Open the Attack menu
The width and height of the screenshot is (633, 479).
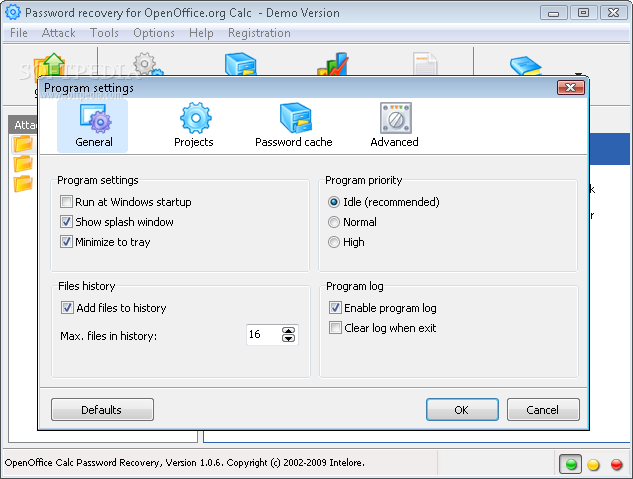(59, 33)
